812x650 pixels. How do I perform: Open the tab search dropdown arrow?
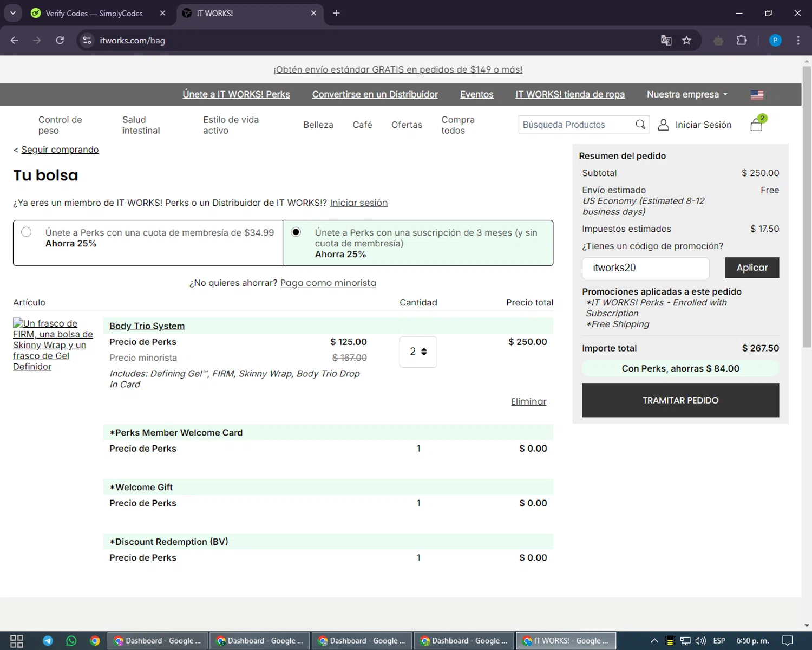click(x=12, y=13)
